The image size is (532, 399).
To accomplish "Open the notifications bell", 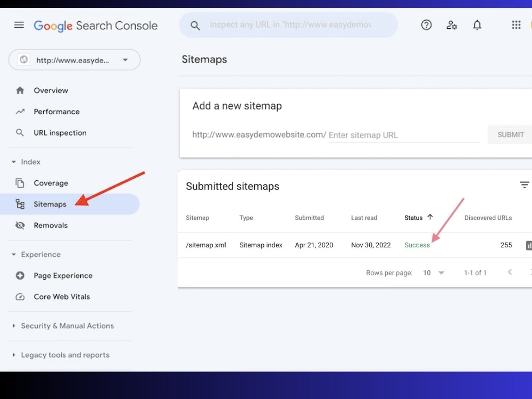I will pos(477,25).
